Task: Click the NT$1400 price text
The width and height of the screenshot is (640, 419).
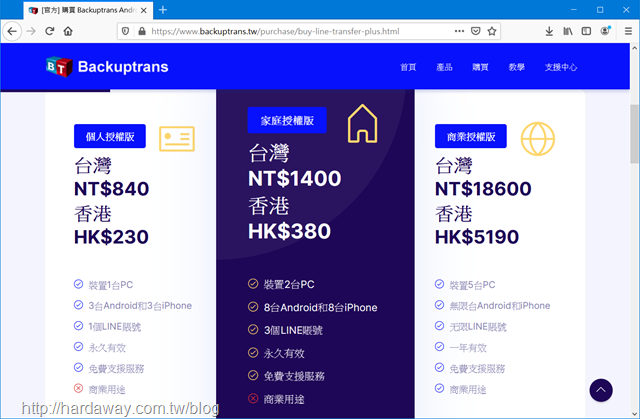Action: (x=295, y=179)
